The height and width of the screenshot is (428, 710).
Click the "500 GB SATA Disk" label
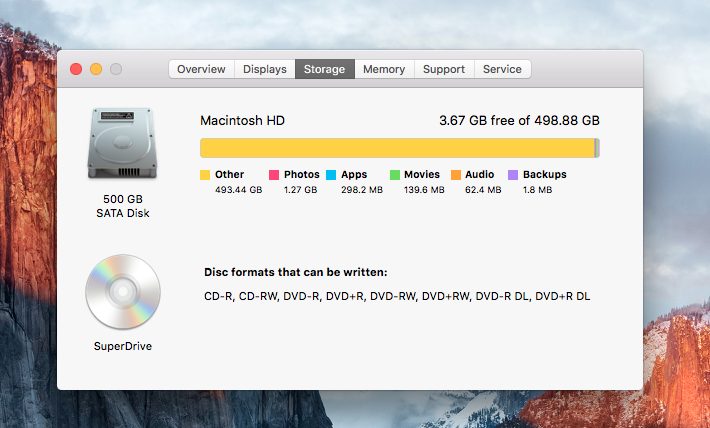[x=123, y=206]
